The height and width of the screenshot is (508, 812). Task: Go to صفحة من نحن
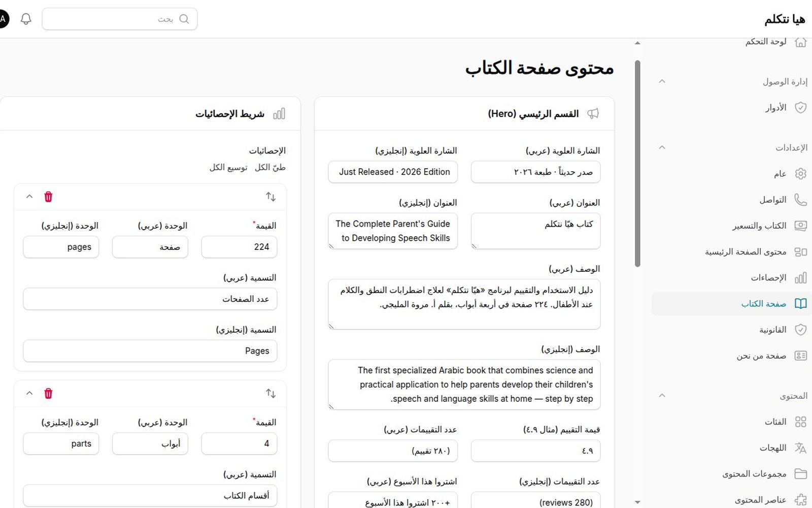(731, 356)
